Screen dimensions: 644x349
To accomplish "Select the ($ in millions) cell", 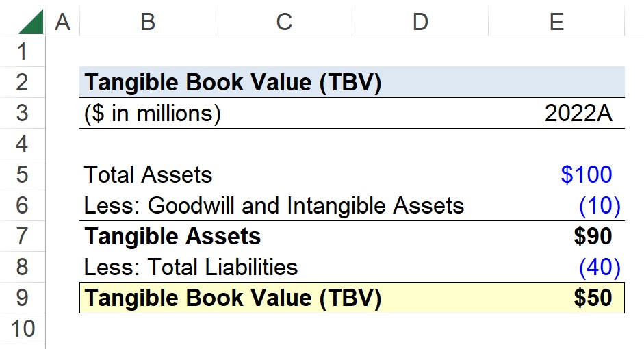I will [153, 114].
